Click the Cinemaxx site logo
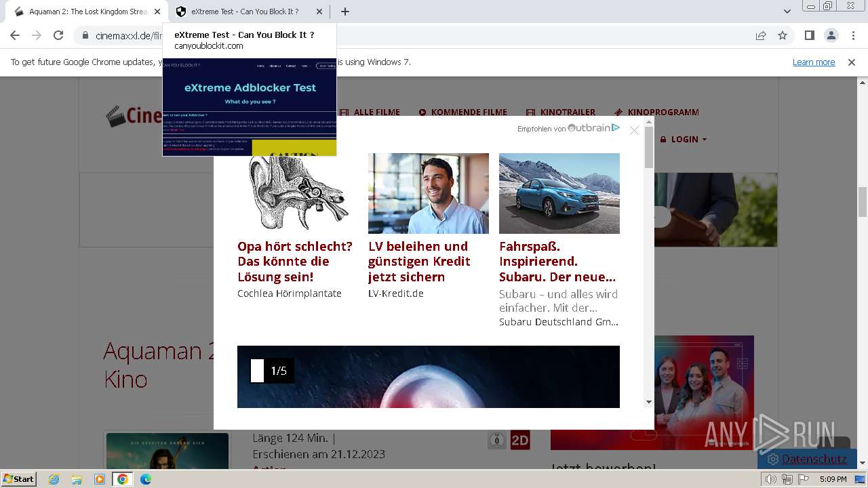Image resolution: width=868 pixels, height=488 pixels. (134, 116)
